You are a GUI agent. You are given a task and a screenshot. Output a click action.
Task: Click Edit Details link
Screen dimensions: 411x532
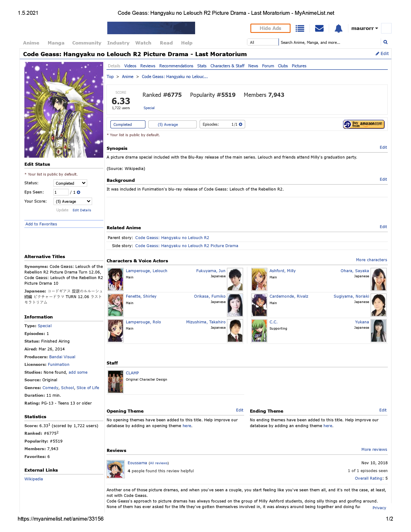[x=82, y=210]
